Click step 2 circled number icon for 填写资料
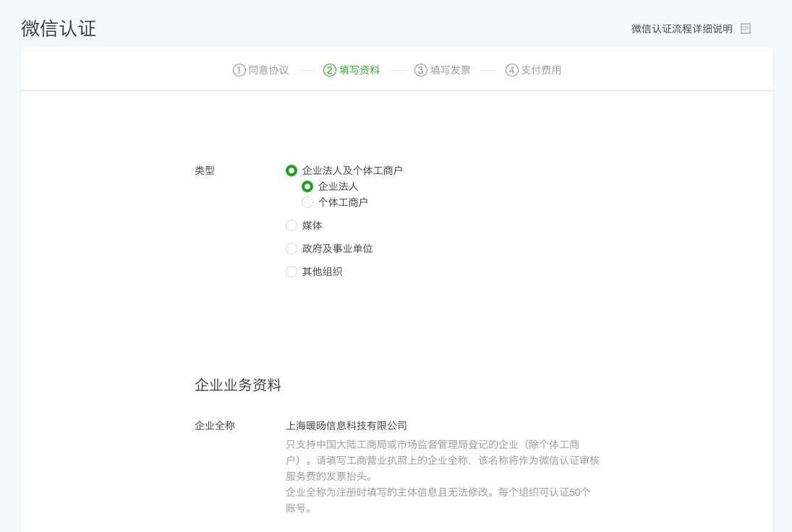The width and height of the screenshot is (792, 532). pos(329,69)
